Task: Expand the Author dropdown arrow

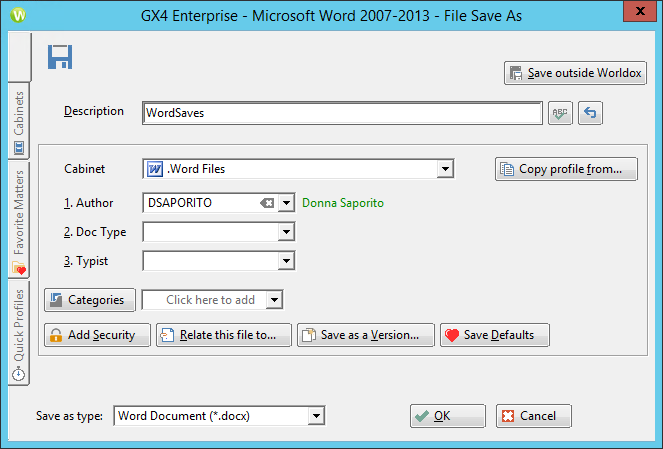Action: 286,203
